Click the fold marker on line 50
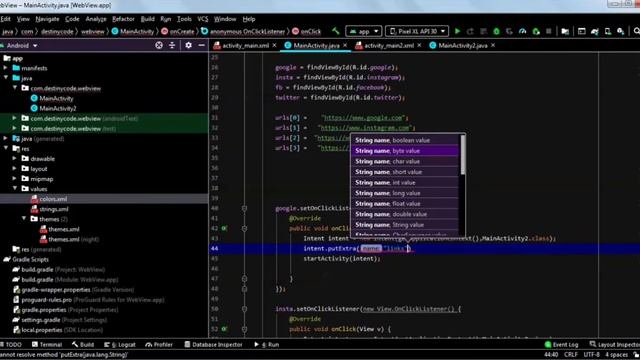Image resolution: width=640 pixels, height=360 pixels. click(244, 309)
